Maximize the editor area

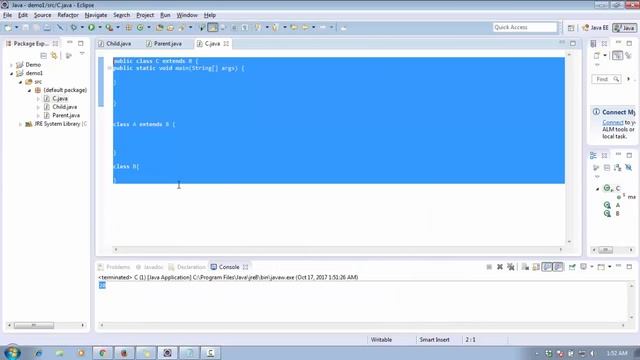point(573,43)
